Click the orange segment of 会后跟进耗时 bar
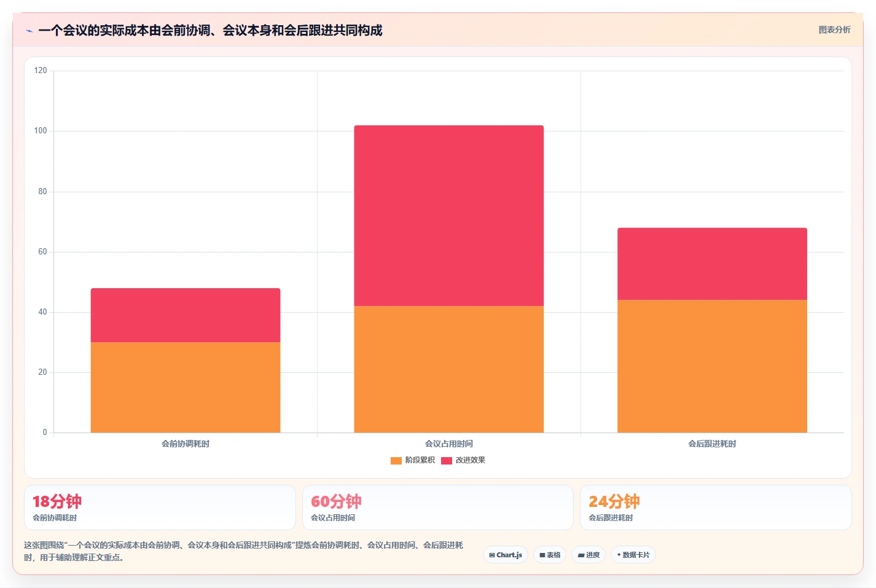 click(712, 366)
